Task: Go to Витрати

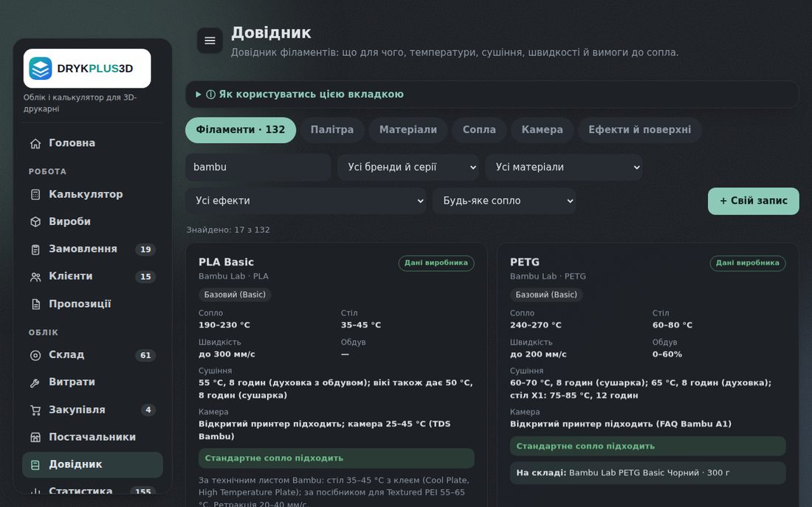Action: tap(93, 382)
